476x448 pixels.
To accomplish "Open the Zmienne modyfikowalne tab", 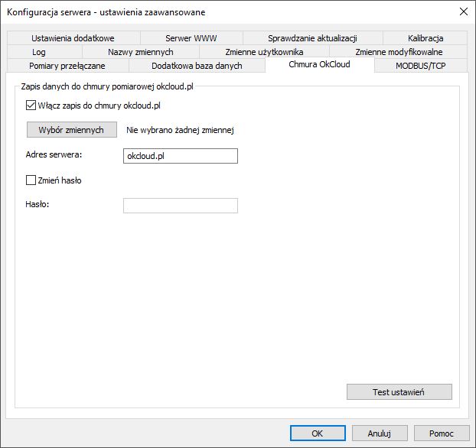I will pyautogui.click(x=399, y=52).
